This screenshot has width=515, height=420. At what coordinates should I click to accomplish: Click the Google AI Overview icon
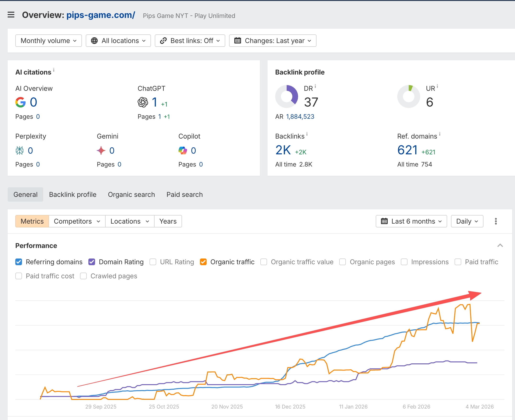[x=21, y=102]
